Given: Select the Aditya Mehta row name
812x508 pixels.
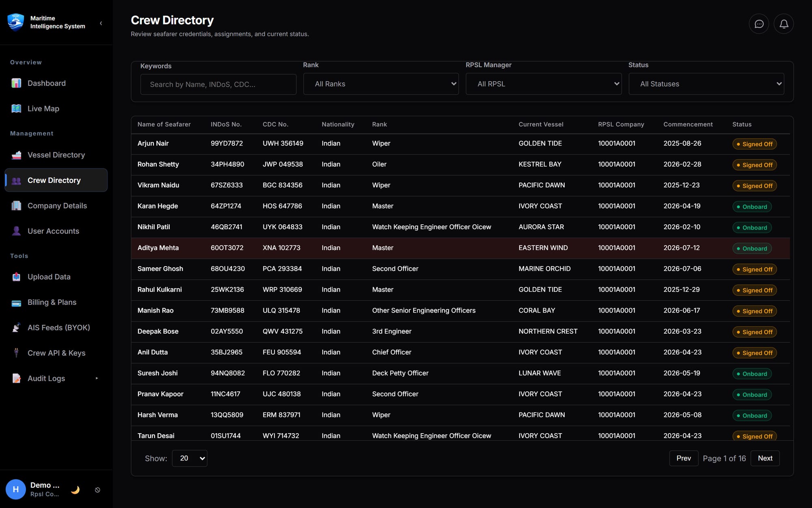Looking at the screenshot, I should coord(158,248).
